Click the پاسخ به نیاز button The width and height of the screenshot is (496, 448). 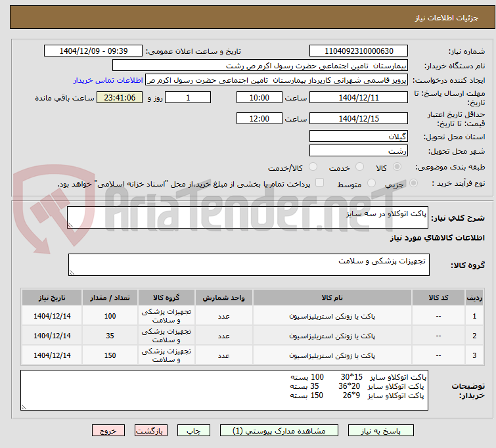point(380,431)
